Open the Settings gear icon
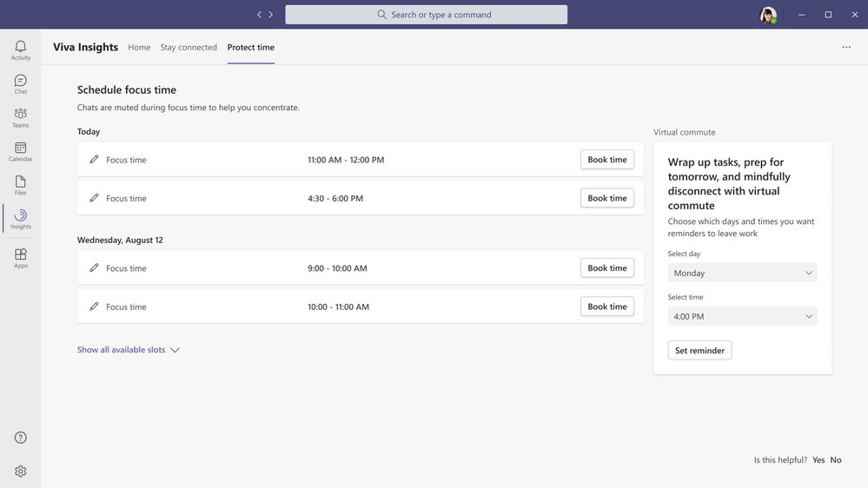The image size is (868, 488). 21,472
